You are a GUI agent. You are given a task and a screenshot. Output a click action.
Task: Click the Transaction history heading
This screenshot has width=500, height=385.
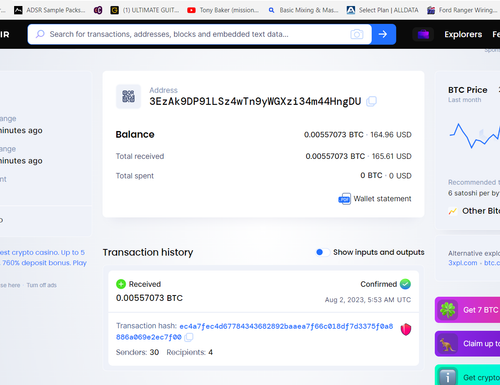[148, 252]
